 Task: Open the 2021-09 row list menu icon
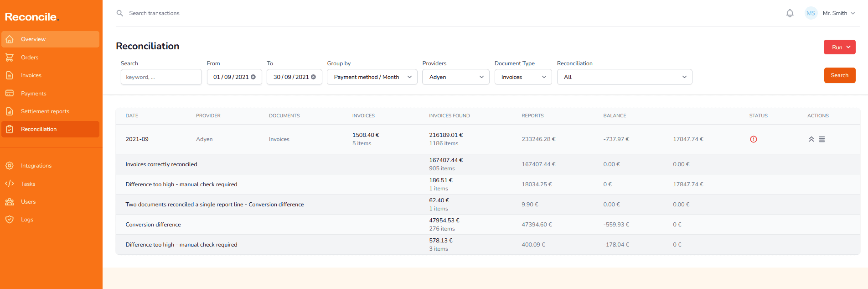point(822,139)
